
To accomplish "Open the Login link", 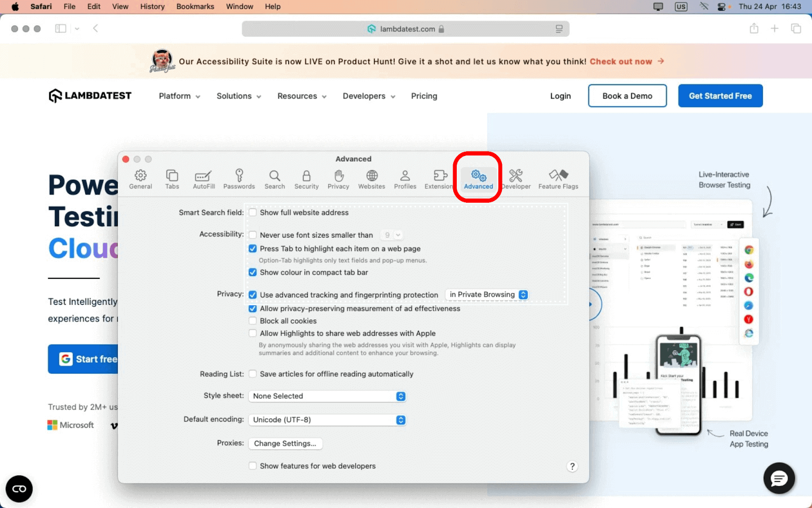I will 560,96.
